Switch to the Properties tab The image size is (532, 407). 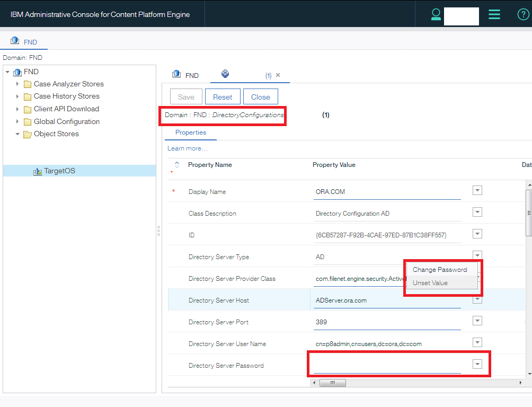click(x=191, y=132)
